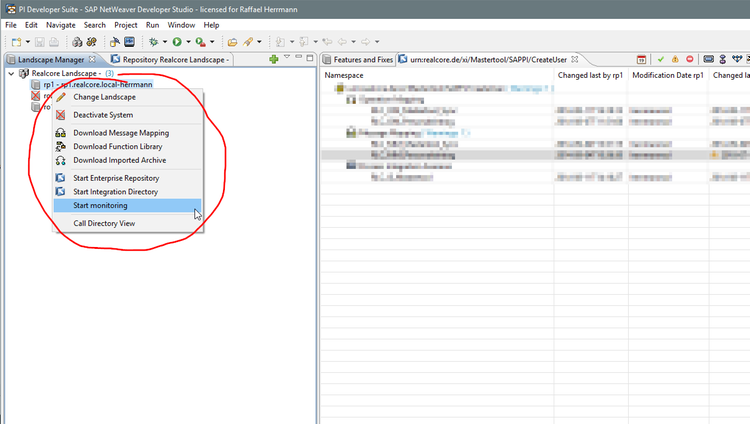Click the last edit location arrow icon

tap(327, 42)
